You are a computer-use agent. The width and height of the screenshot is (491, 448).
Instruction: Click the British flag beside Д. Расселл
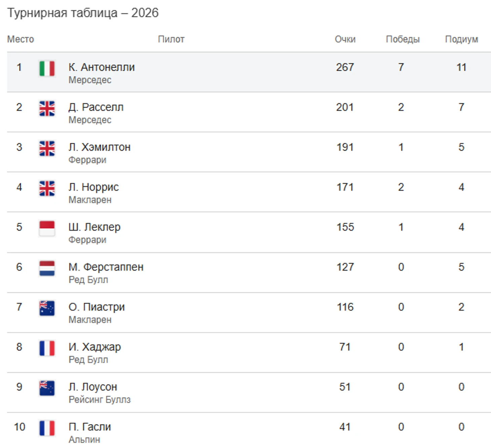tap(47, 109)
